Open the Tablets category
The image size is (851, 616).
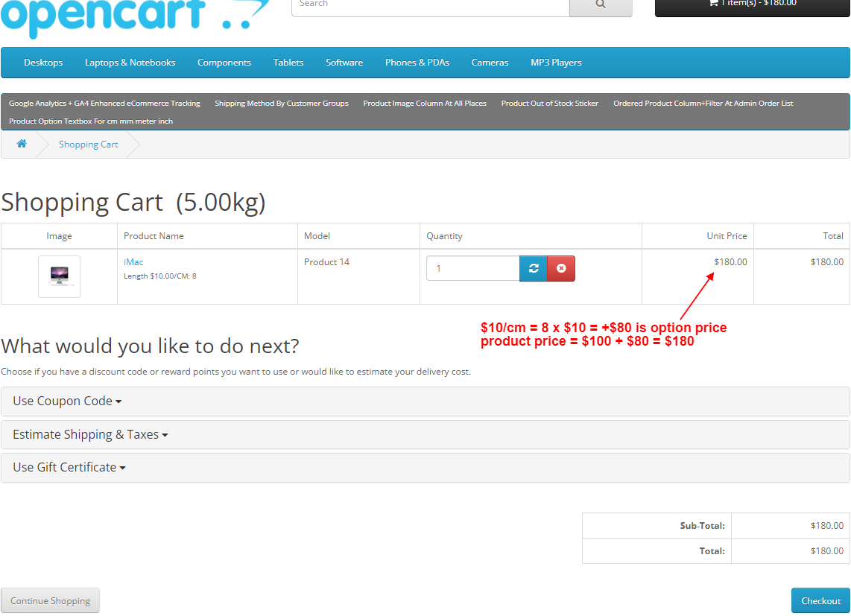[x=288, y=63]
